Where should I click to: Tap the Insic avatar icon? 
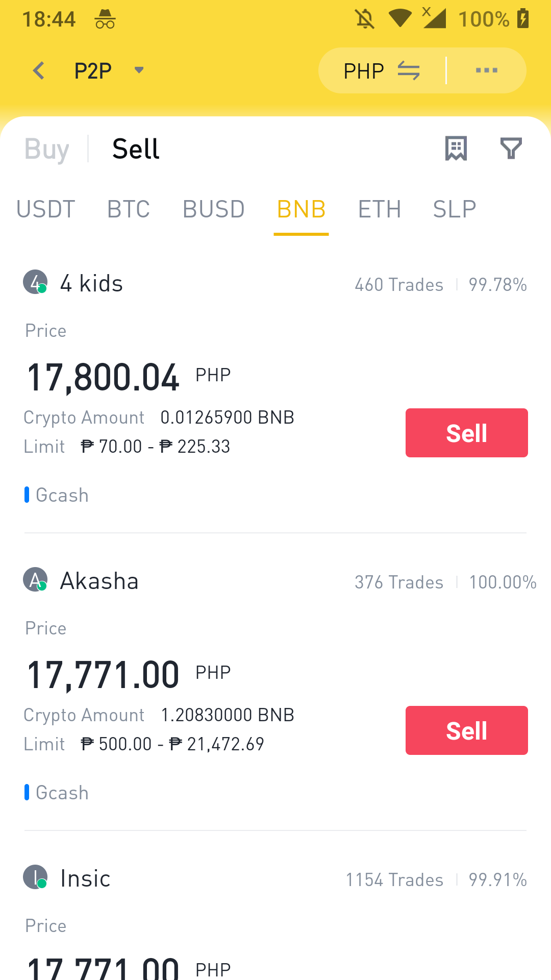coord(35,877)
